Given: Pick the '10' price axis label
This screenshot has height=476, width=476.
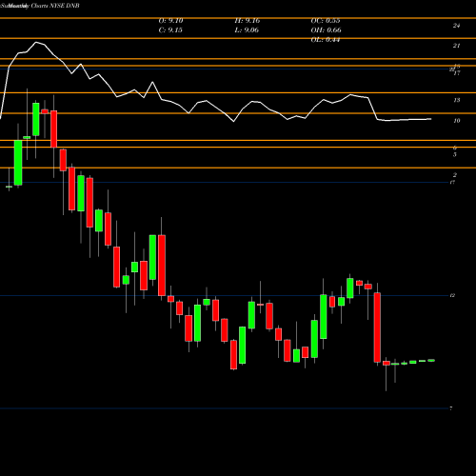Looking at the screenshot, I should point(456,121).
